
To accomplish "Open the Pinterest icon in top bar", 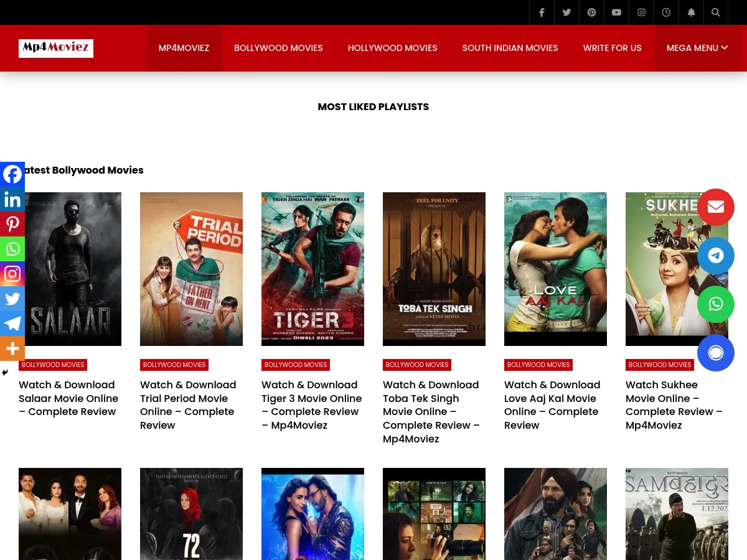I will 591,12.
